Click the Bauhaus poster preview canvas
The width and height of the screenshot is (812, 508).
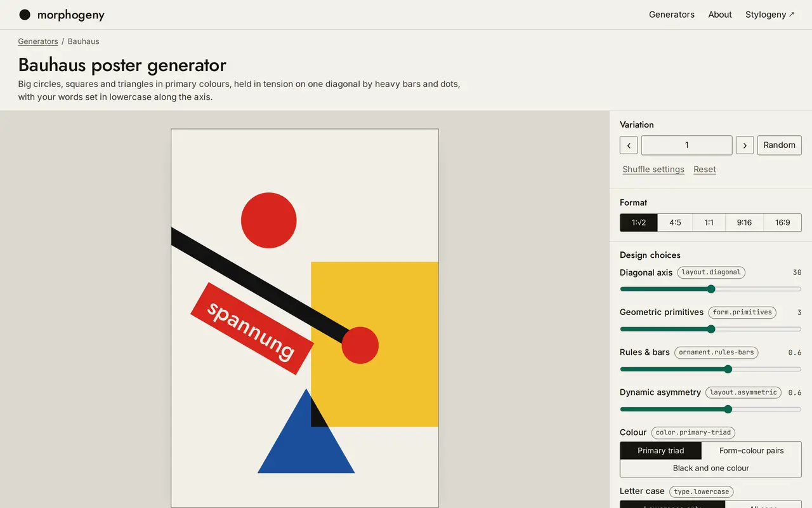pyautogui.click(x=304, y=318)
